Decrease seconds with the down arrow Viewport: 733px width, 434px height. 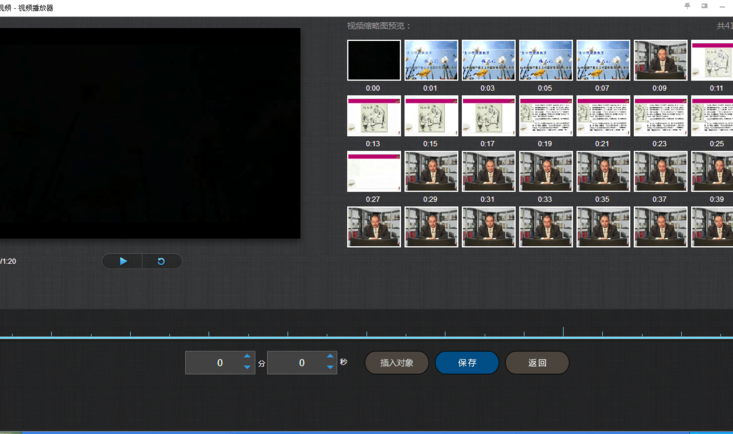pyautogui.click(x=330, y=368)
